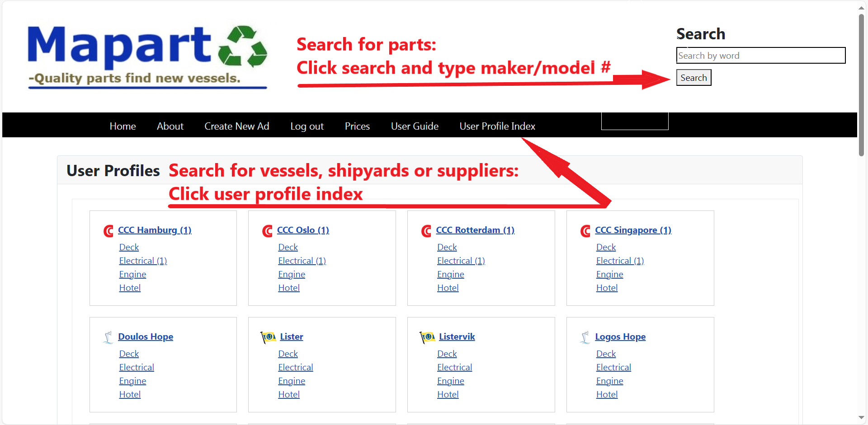Open the Home menu item

point(123,126)
